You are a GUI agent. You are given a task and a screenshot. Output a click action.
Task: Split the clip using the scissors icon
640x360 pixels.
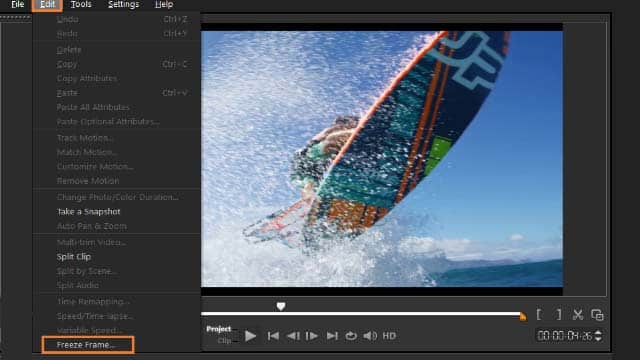pos(578,315)
